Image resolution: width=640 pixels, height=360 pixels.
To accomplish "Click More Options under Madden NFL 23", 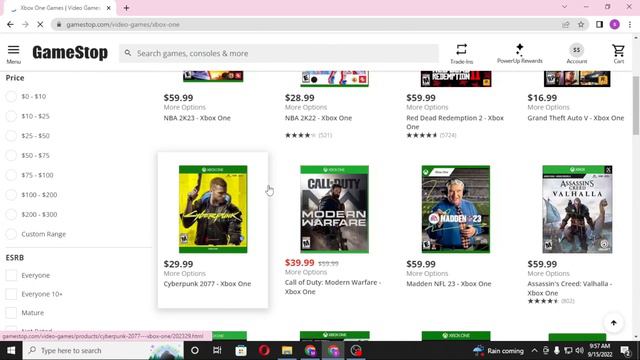I will pos(427,273).
